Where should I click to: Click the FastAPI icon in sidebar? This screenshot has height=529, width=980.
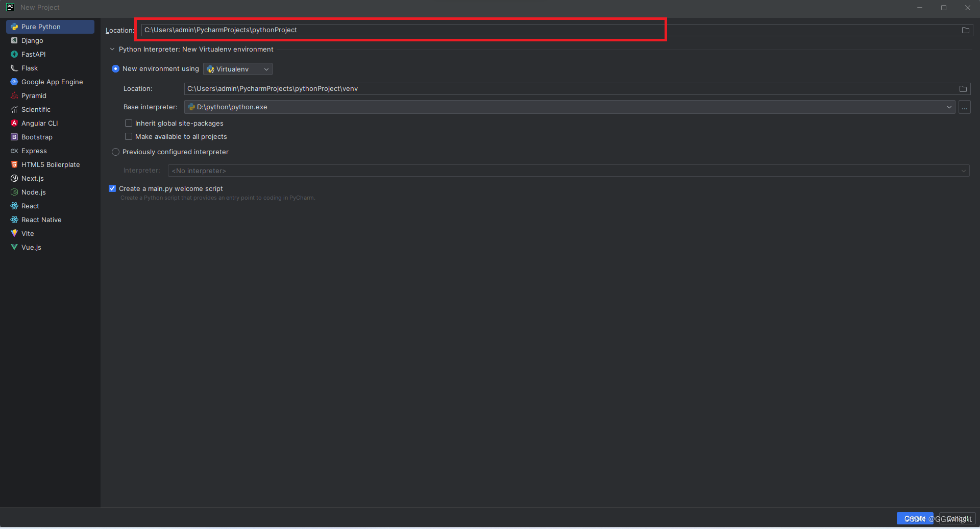pyautogui.click(x=14, y=55)
